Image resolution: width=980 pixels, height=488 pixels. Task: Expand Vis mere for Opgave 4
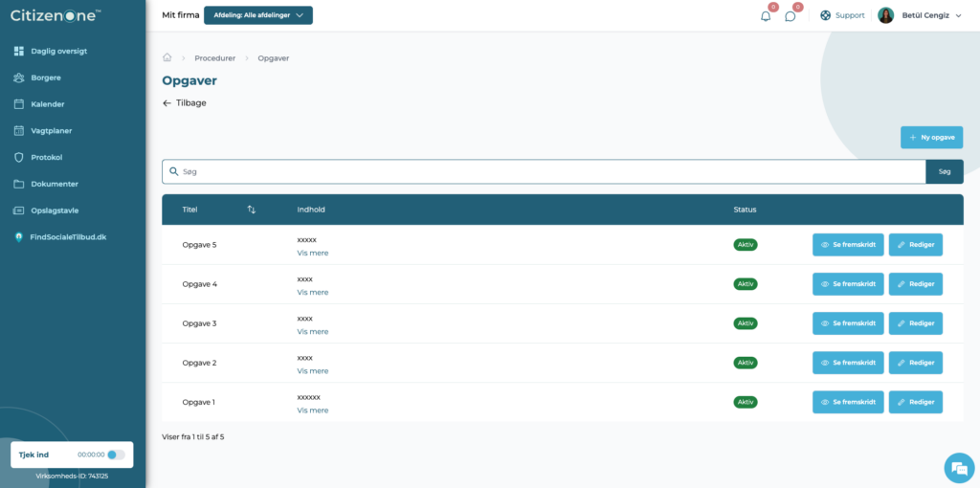tap(313, 293)
